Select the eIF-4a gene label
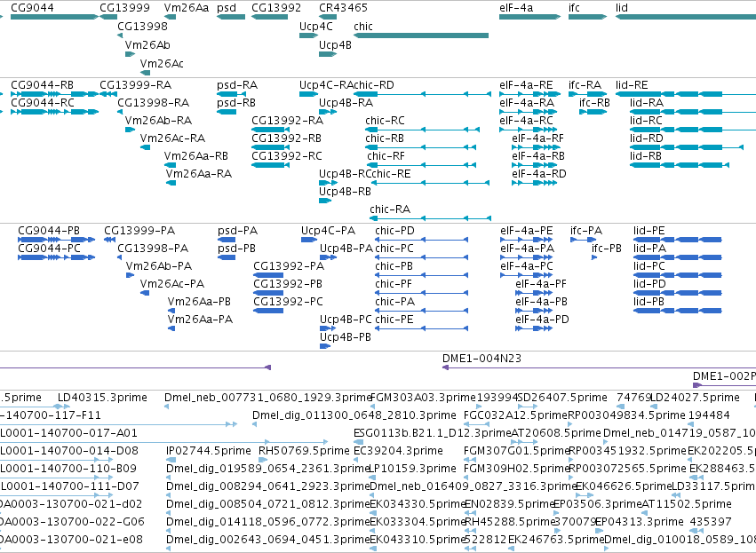The height and width of the screenshot is (553, 756). pos(516,8)
